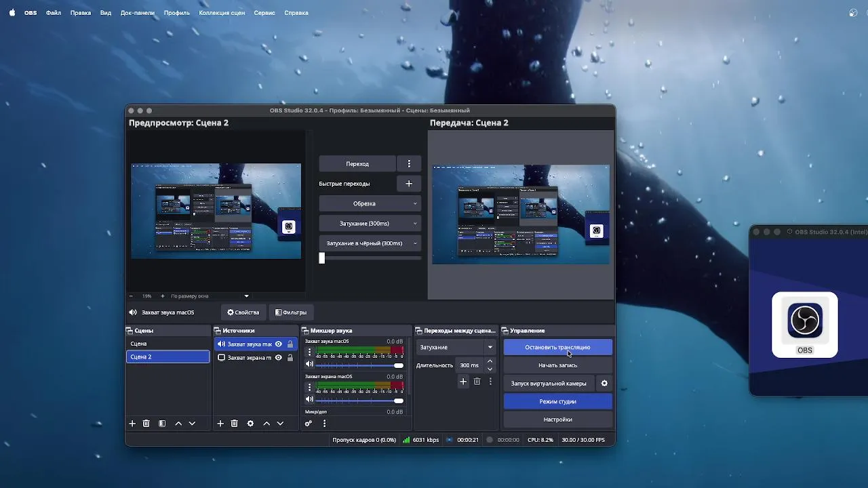Move source up in Источники panel

(x=267, y=424)
